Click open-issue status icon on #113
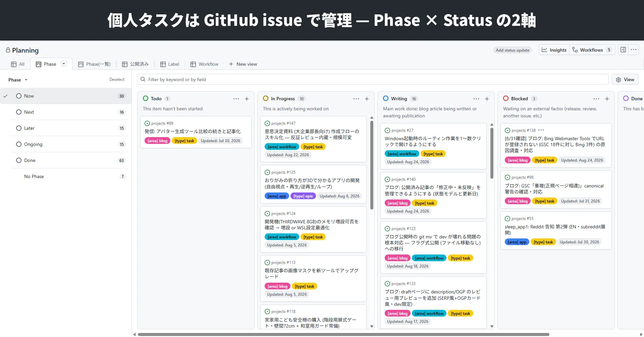 tap(267, 263)
